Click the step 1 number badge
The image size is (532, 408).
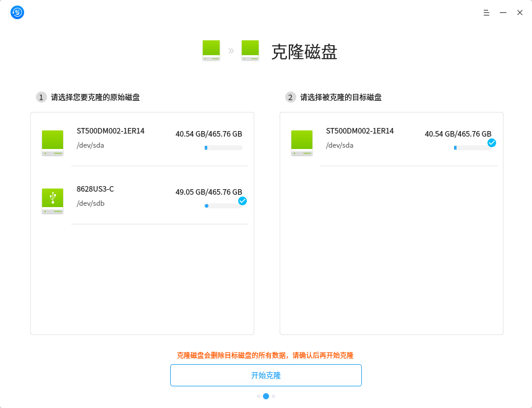pyautogui.click(x=41, y=97)
